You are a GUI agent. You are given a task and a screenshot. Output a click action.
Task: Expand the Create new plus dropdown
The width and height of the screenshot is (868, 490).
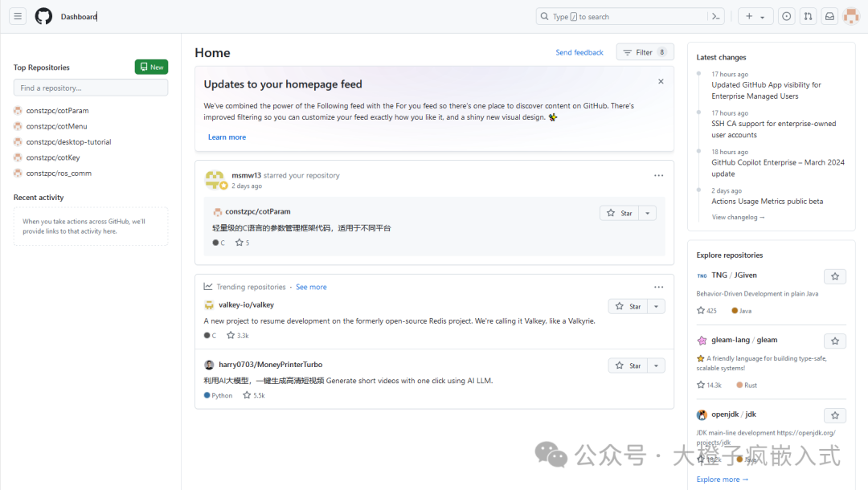click(755, 16)
